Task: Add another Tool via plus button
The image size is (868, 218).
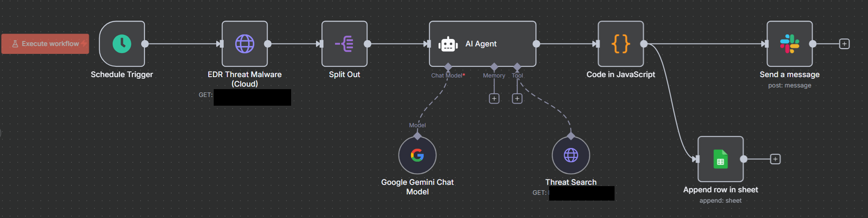Action: click(x=517, y=99)
